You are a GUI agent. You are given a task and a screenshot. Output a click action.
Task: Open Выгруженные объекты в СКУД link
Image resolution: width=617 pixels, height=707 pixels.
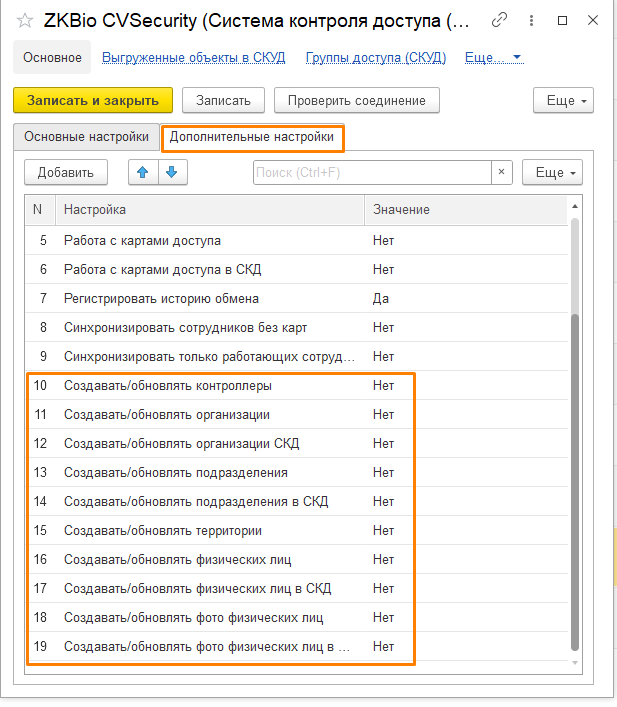coord(193,58)
